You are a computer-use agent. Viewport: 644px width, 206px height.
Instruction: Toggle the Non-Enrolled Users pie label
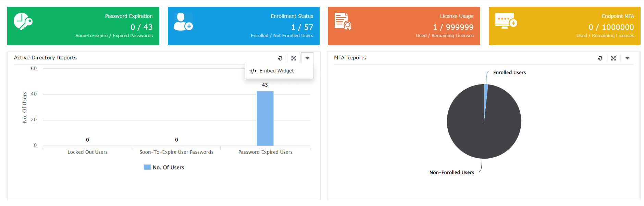[x=451, y=172]
